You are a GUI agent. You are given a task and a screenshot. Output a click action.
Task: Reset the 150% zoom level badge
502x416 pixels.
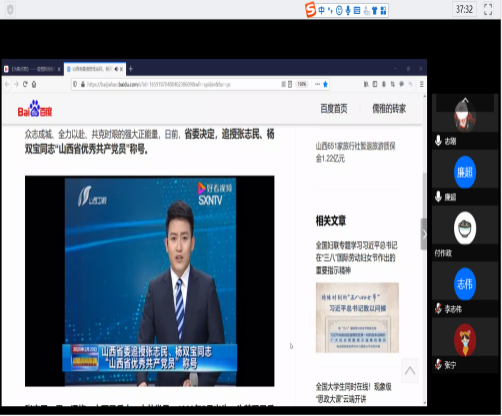pos(302,84)
